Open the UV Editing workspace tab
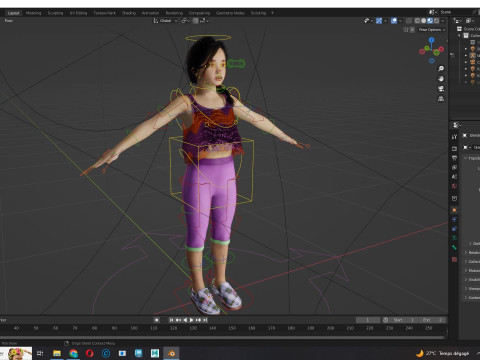480x360 pixels. click(x=78, y=13)
